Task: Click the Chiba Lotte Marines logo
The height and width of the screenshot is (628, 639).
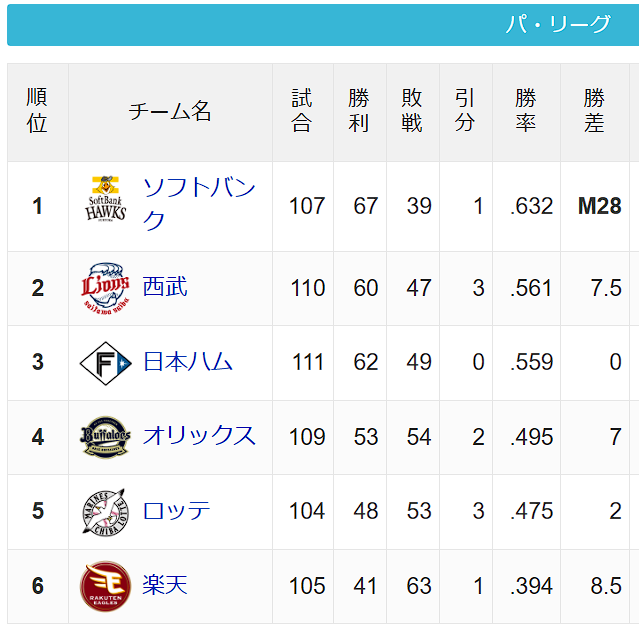Action: 106,512
